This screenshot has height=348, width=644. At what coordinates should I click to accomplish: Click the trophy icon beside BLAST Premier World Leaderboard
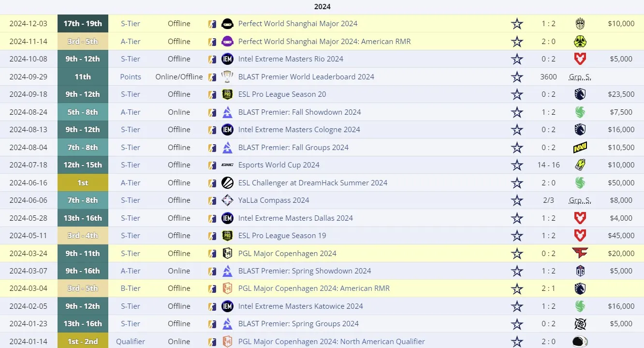(227, 76)
